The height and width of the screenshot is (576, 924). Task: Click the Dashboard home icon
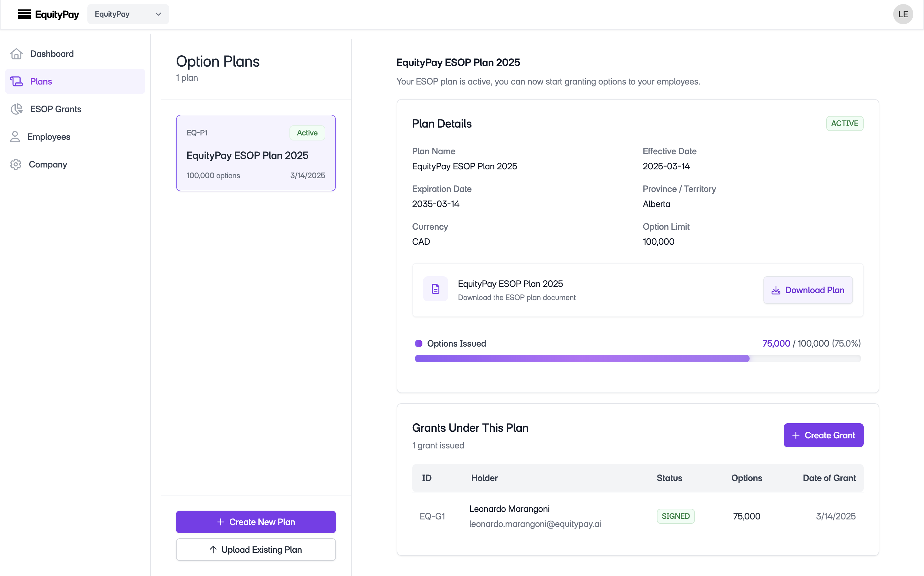(16, 53)
